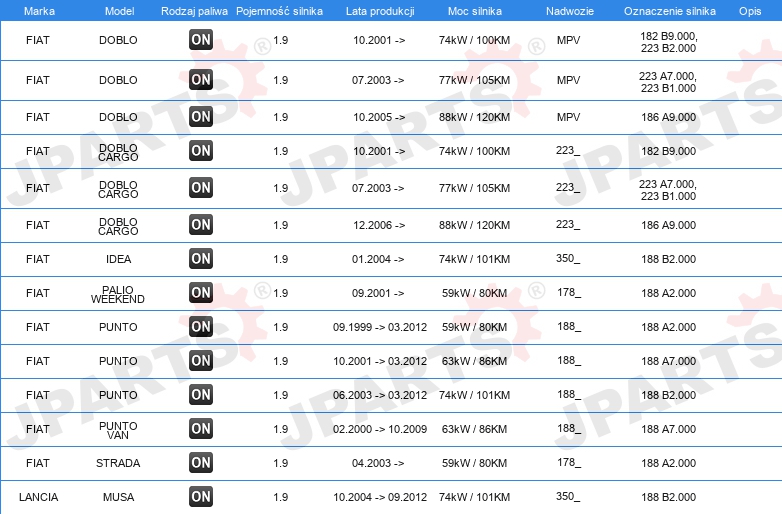Click the ON fuel badge in the Idea row
The height and width of the screenshot is (514, 782).
point(201,259)
